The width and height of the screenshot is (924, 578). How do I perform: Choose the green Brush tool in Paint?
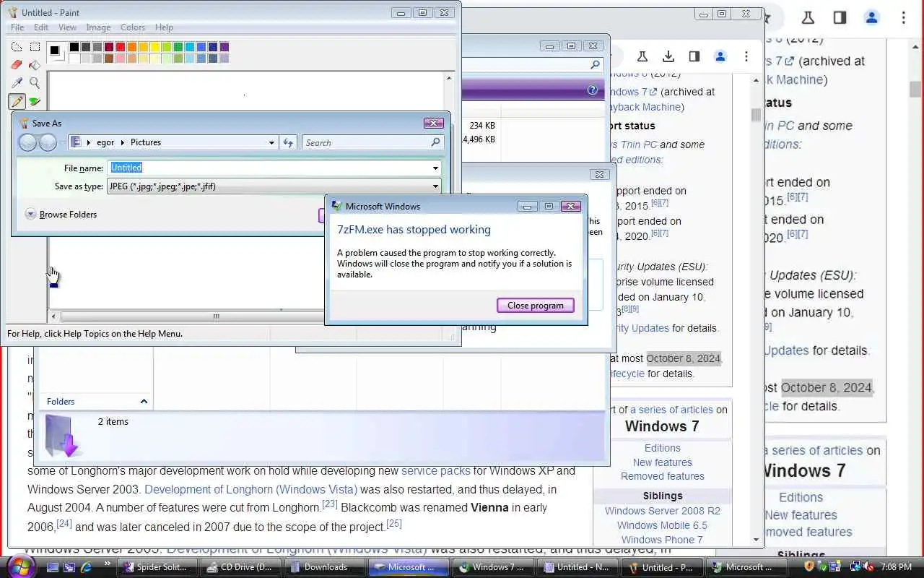pos(35,102)
